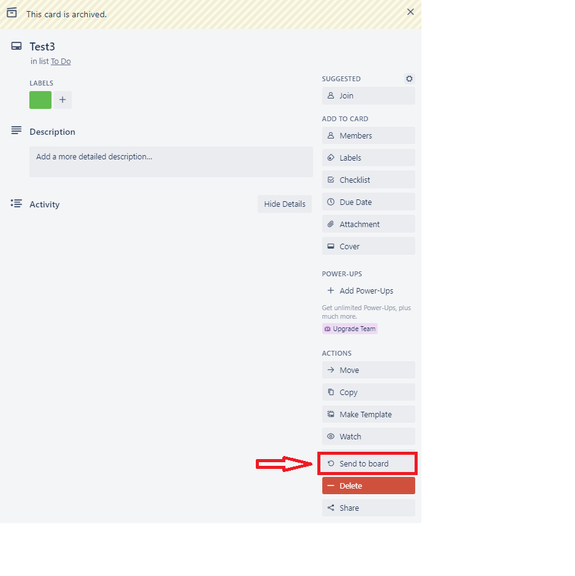Edit the card description field
Viewport: 575px width, 576px height.
coord(171,162)
